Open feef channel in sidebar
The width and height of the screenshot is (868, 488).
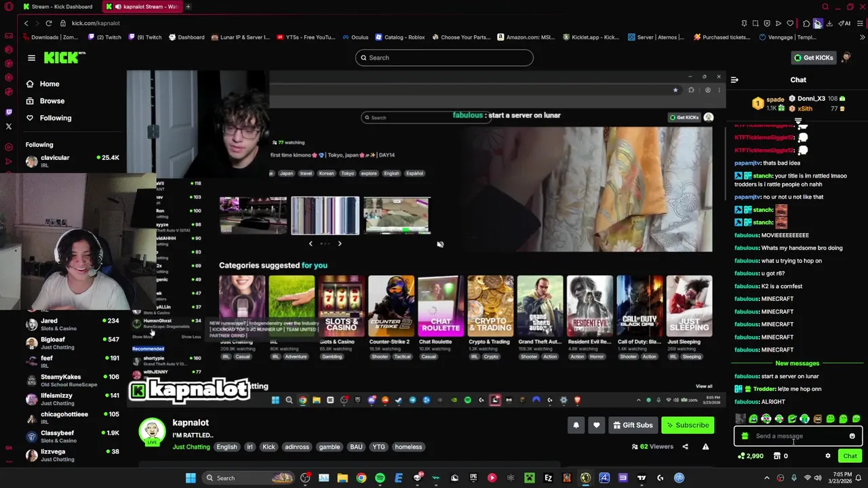click(x=72, y=361)
